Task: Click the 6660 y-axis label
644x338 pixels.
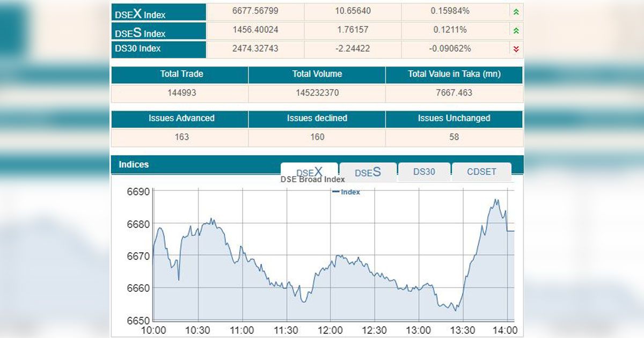Action: coord(138,288)
